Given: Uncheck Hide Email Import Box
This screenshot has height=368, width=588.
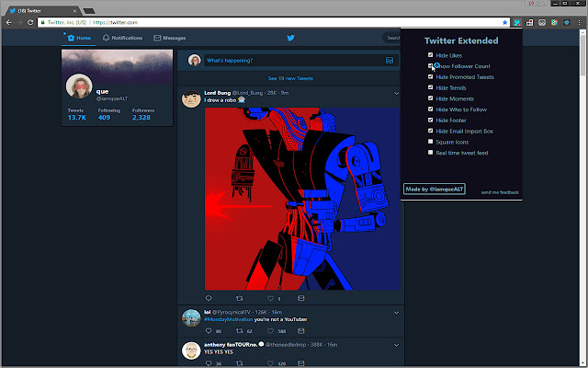Looking at the screenshot, I should coord(431,131).
